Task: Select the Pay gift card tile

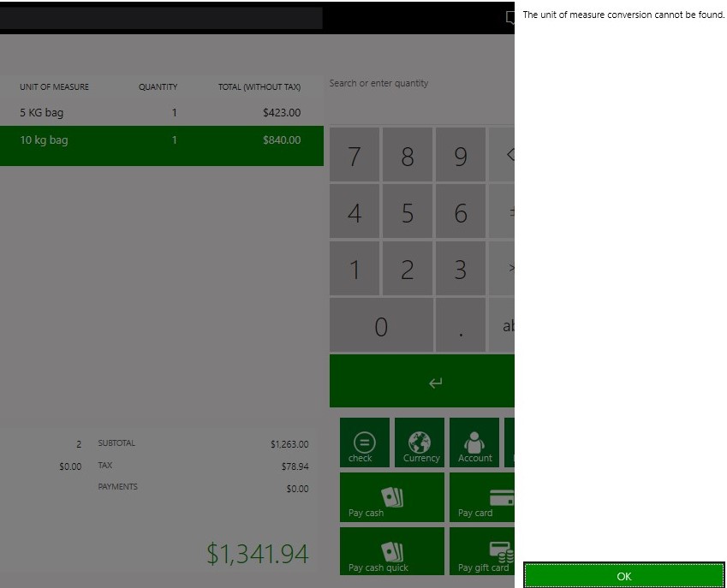Action: coord(482,552)
